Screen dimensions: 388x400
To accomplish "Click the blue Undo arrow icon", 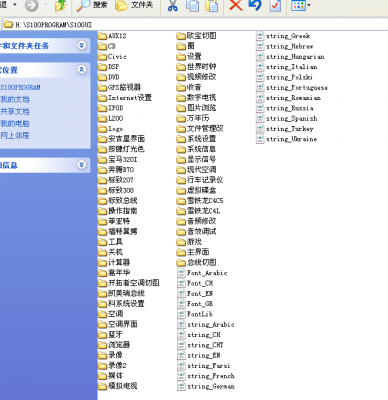I will (x=255, y=5).
